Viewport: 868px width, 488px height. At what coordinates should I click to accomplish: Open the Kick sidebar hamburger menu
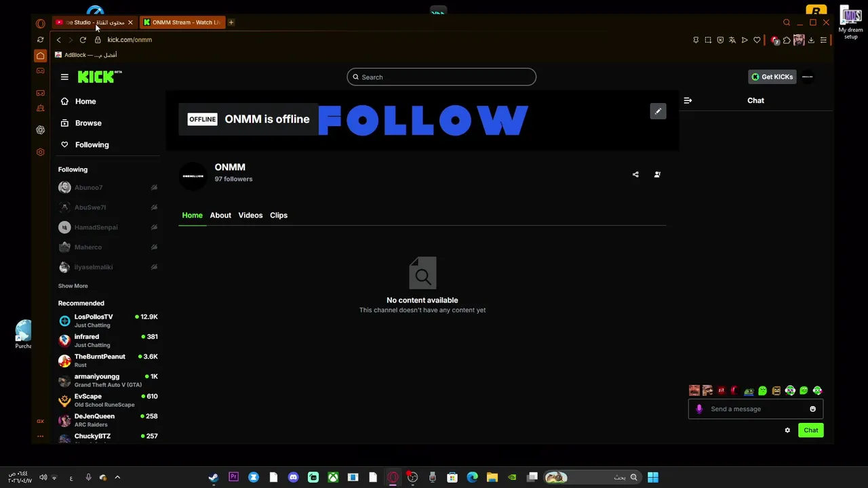click(64, 77)
